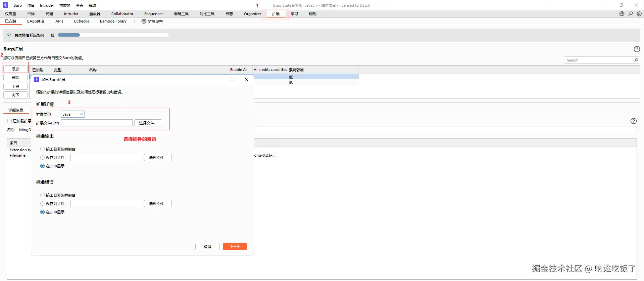
Task: Close the 加载Burp扩展 dialog
Action: tap(246, 79)
